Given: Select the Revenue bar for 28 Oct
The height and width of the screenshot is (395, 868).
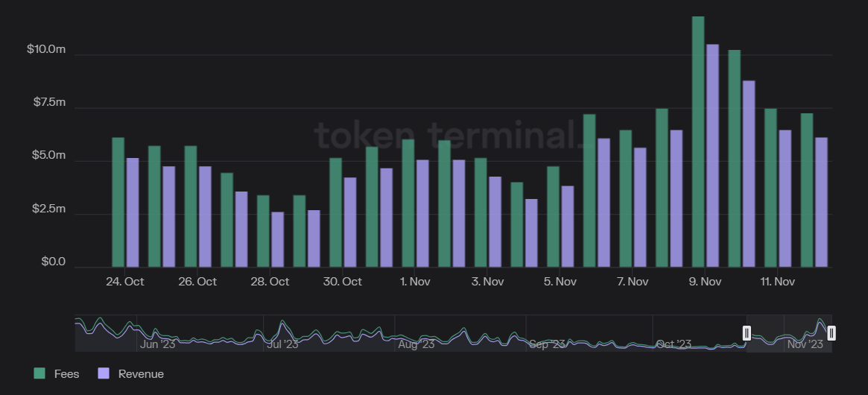Looking at the screenshot, I should [x=277, y=239].
